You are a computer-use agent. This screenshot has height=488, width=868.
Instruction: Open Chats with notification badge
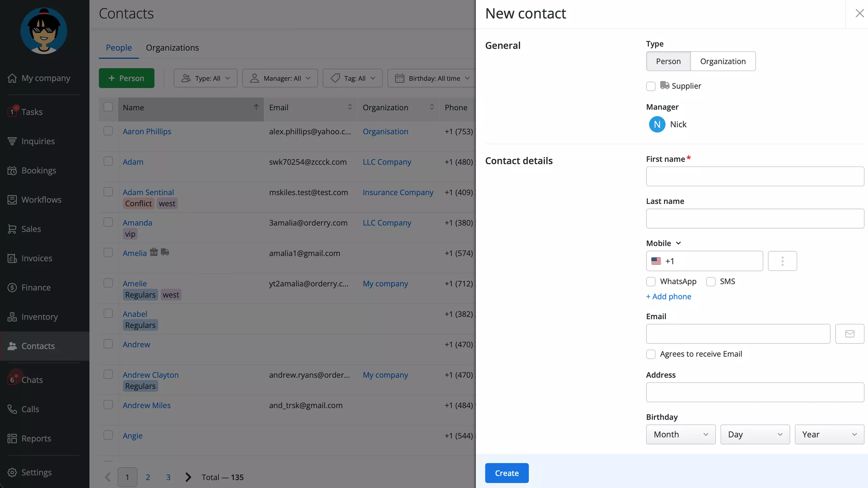point(32,380)
